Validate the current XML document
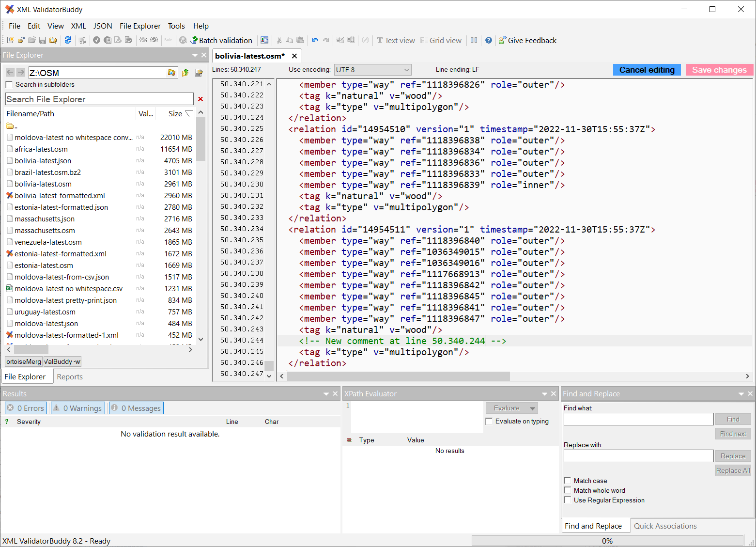 [96, 40]
